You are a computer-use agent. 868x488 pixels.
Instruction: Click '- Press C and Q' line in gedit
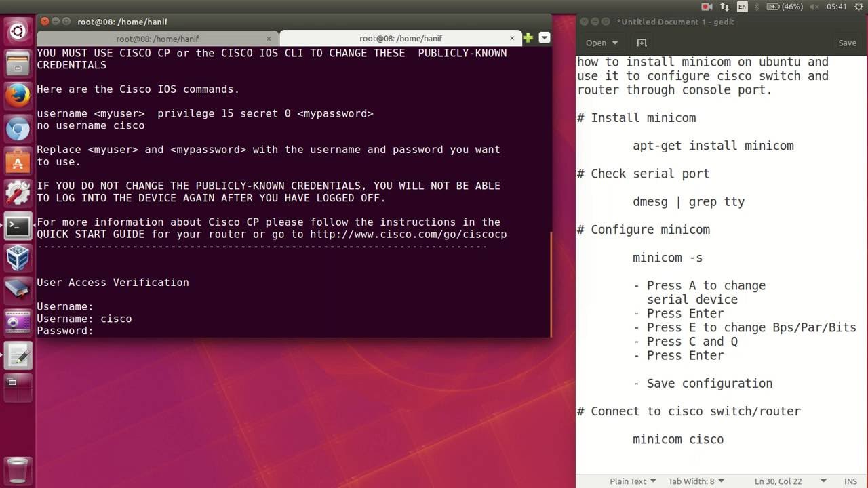pos(685,342)
